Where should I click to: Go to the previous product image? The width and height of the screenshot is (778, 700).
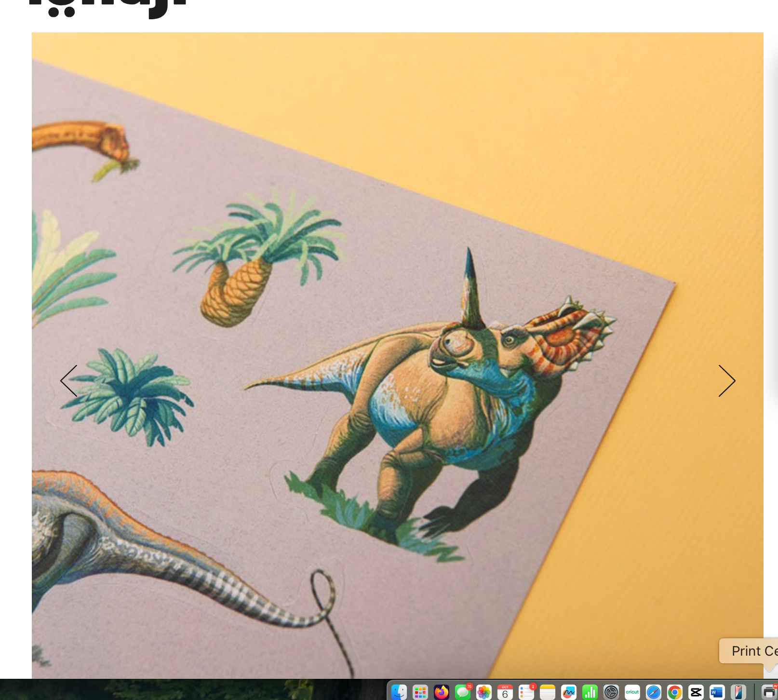point(69,381)
